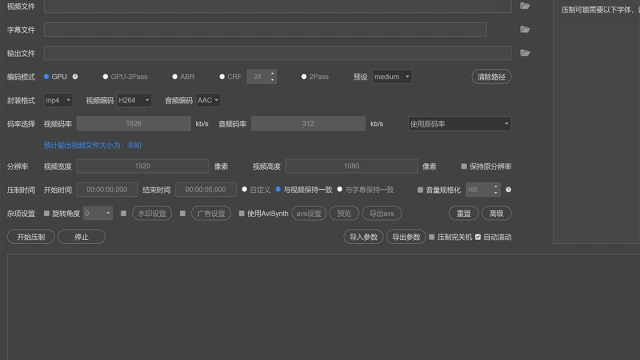Click 高级 advanced button

(496, 213)
